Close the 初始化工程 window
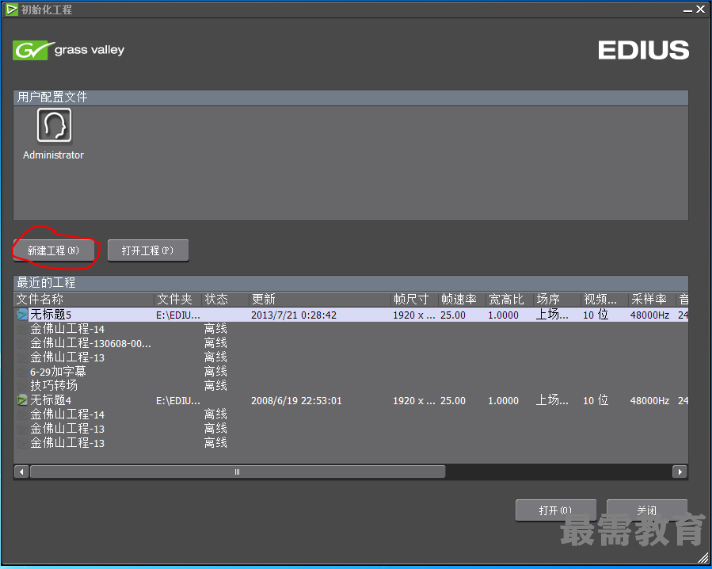712x569 pixels. pos(701,9)
